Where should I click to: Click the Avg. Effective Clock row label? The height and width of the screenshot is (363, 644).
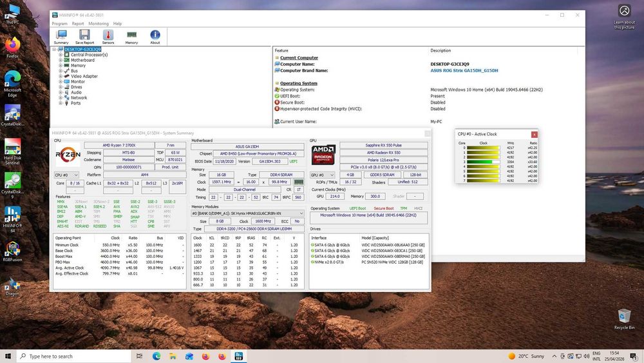[x=72, y=274]
